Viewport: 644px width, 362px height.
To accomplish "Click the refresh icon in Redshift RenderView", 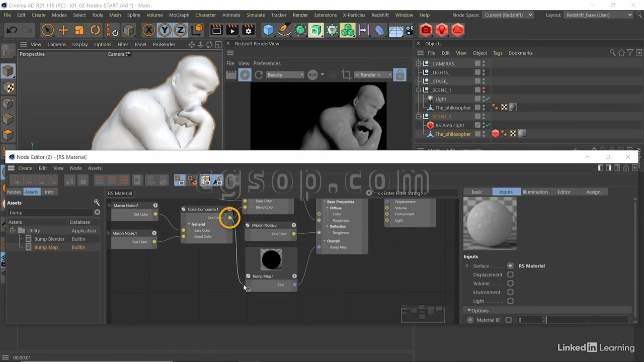I will tap(259, 75).
